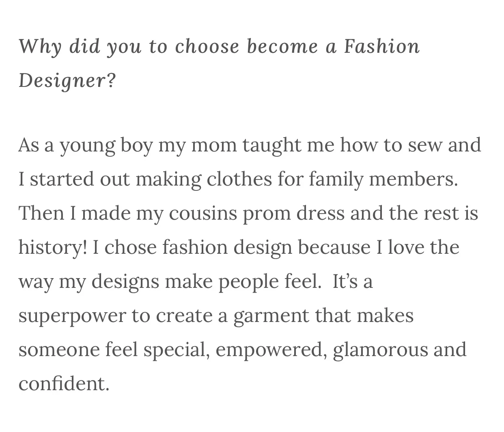Click the word "Designer?" in the heading
The height and width of the screenshot is (432, 504).
[67, 80]
